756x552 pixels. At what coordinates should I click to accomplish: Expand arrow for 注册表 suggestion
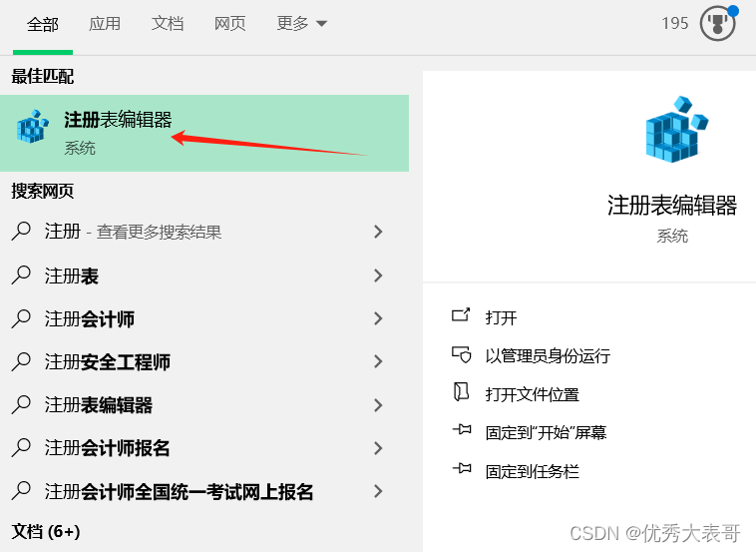(x=378, y=276)
